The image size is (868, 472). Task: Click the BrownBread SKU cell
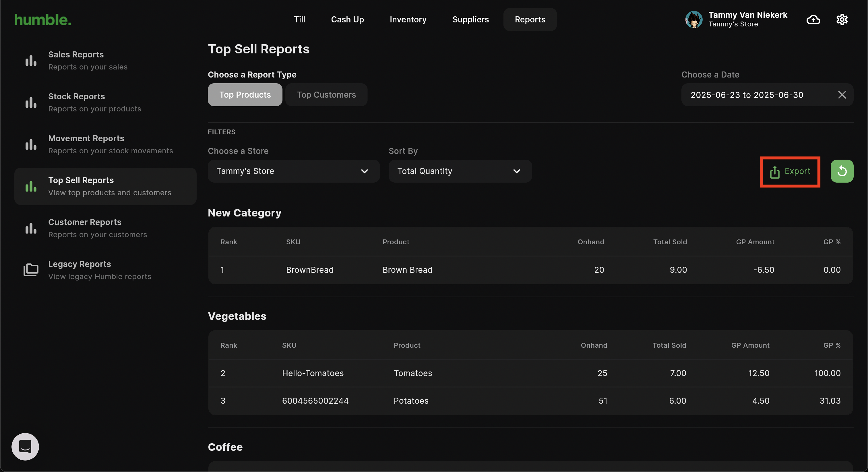(x=310, y=270)
